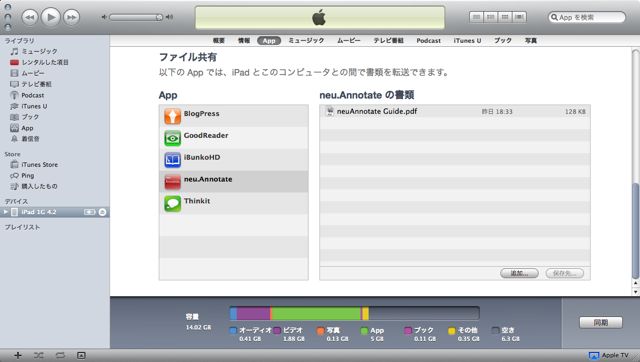Screen dimensions: 640x362
Task: Select neu.Annotate in the App list
Action: point(233,182)
